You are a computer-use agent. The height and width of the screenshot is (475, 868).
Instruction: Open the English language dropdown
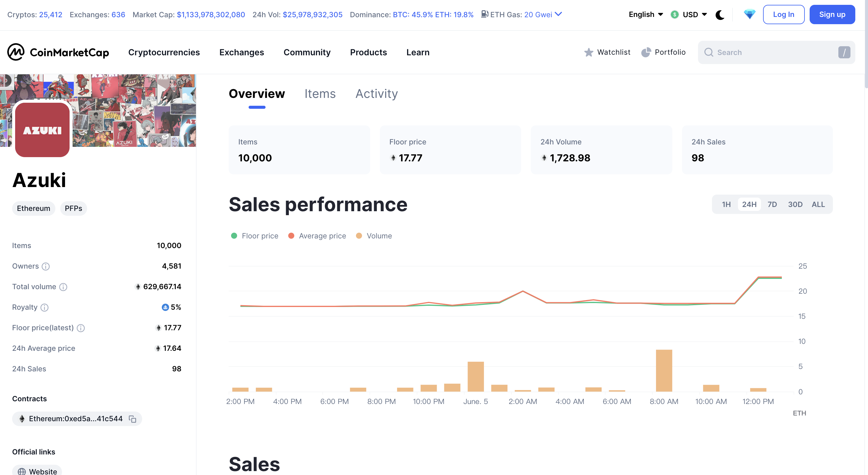[x=646, y=15]
